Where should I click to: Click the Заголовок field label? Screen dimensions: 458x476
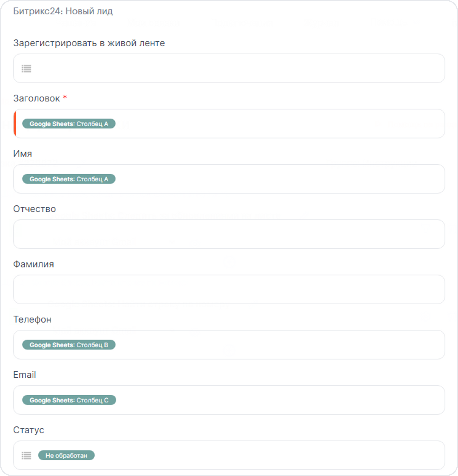36,98
